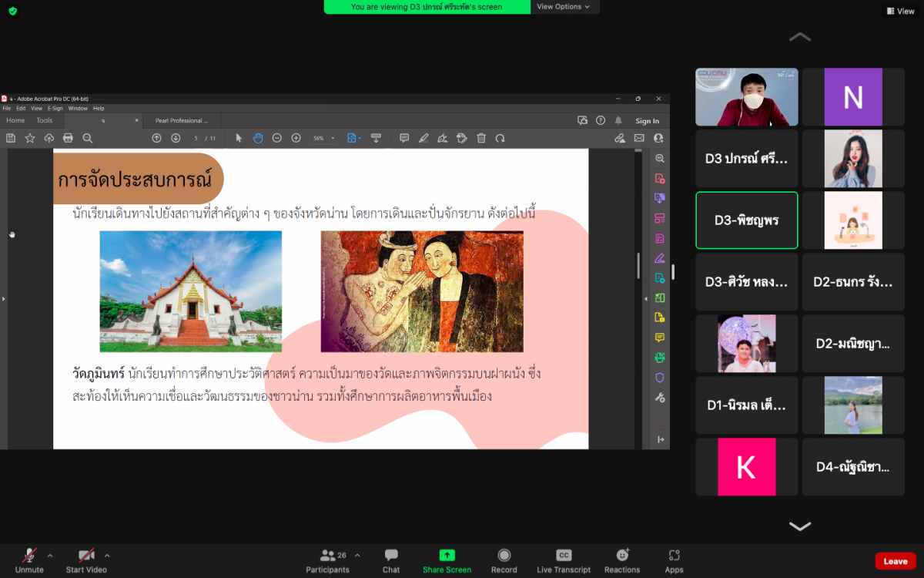Collapse the right tools pane arrow

[x=647, y=298]
